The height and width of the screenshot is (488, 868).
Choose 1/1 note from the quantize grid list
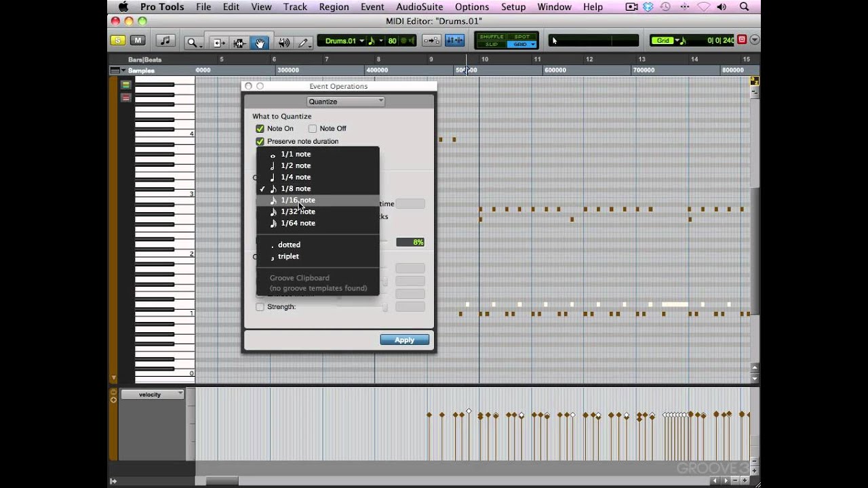click(x=317, y=155)
